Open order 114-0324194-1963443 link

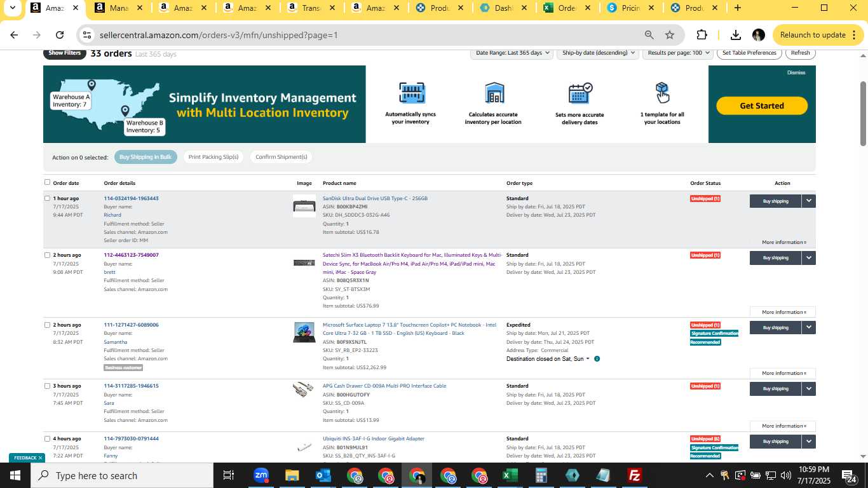131,198
